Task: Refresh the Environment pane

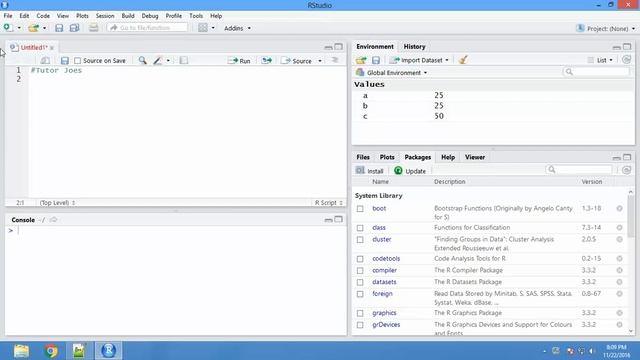Action: 627,60
